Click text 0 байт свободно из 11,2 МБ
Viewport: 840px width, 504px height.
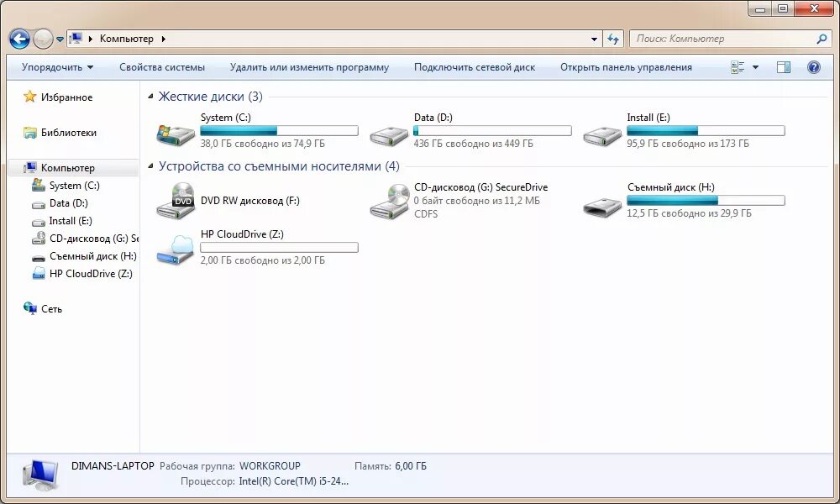tap(477, 201)
